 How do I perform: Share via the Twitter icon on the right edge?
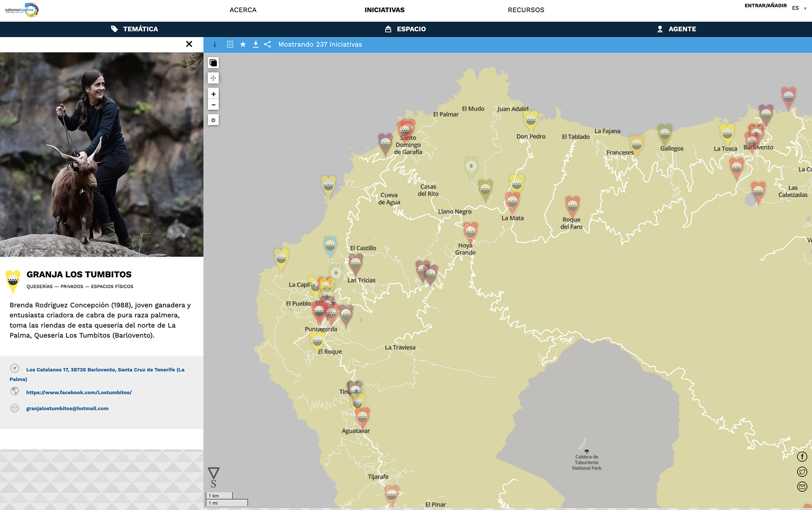pyautogui.click(x=802, y=471)
